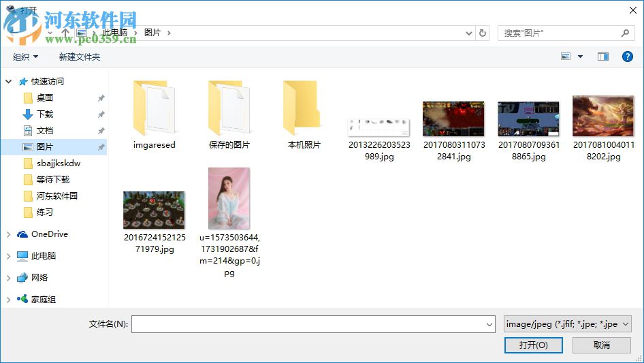The width and height of the screenshot is (644, 363).
Task: Toggle the preview pane icon
Action: tap(602, 57)
